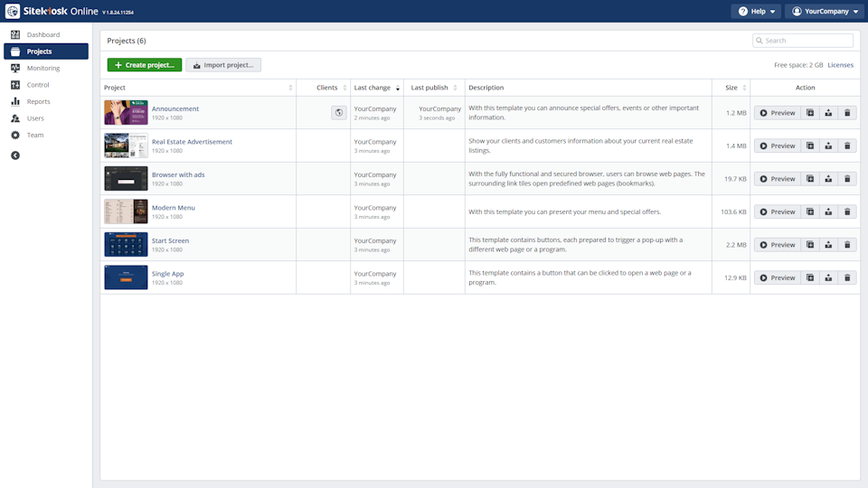Click the Announcement clients globe icon

coord(338,113)
